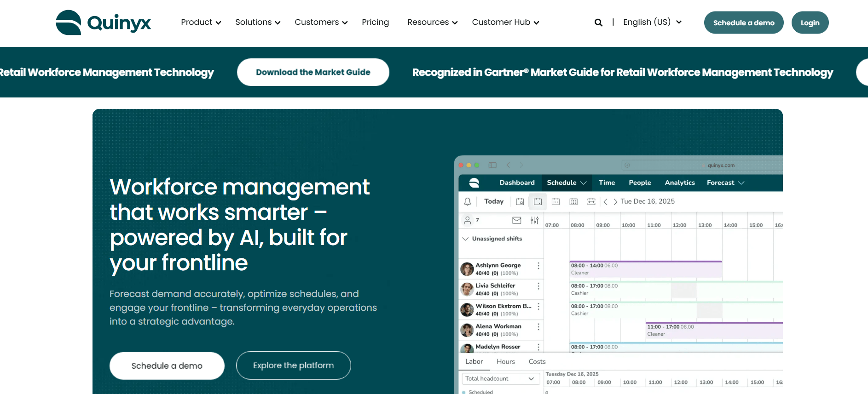Open the kebab menu for Livia Schleifer
This screenshot has height=394, width=868.
[538, 286]
